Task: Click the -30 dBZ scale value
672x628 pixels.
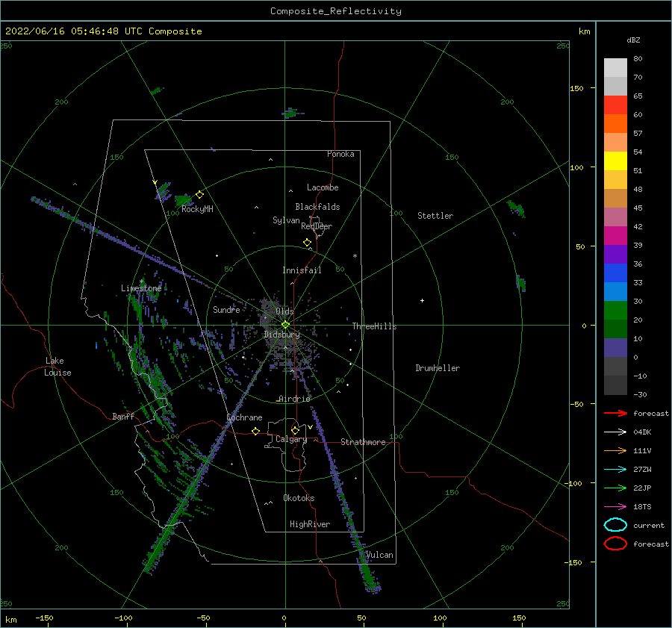Action: [x=641, y=394]
